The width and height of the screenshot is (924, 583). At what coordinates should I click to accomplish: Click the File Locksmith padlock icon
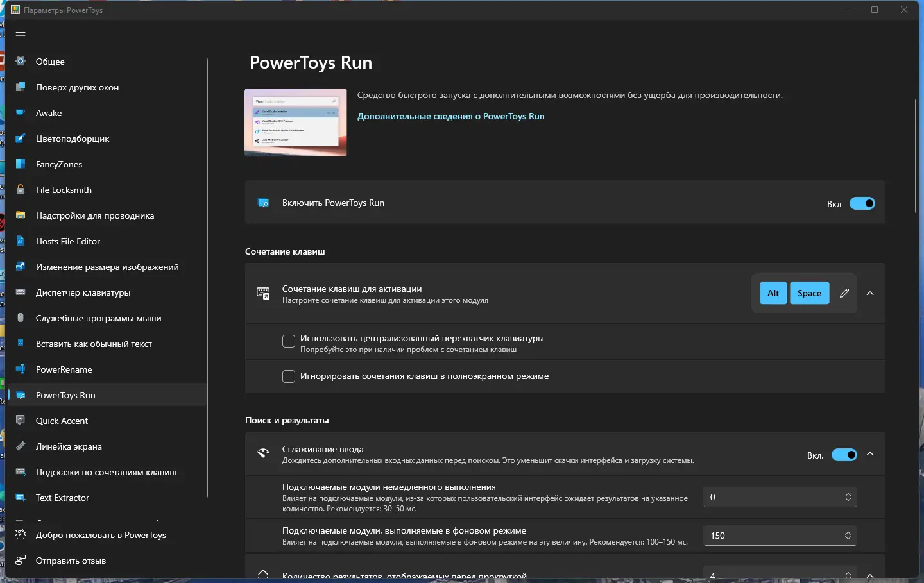pyautogui.click(x=21, y=190)
